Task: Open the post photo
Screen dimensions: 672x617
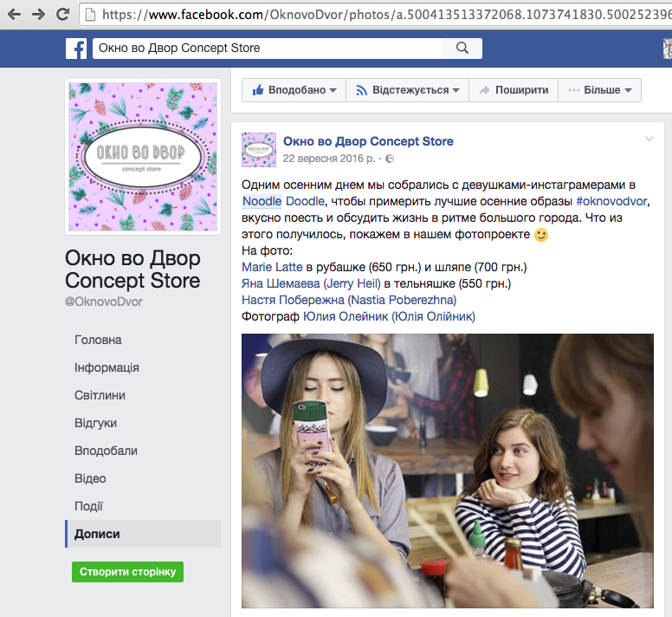Action: (448, 471)
